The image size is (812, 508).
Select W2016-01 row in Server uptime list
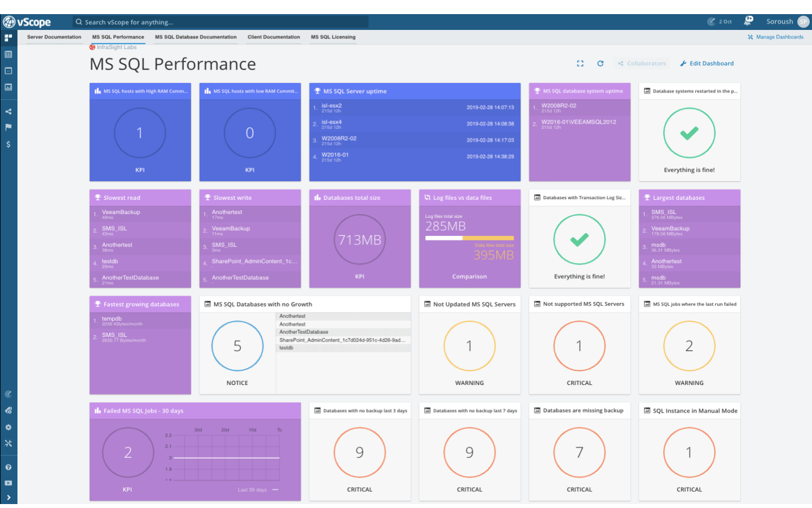414,157
